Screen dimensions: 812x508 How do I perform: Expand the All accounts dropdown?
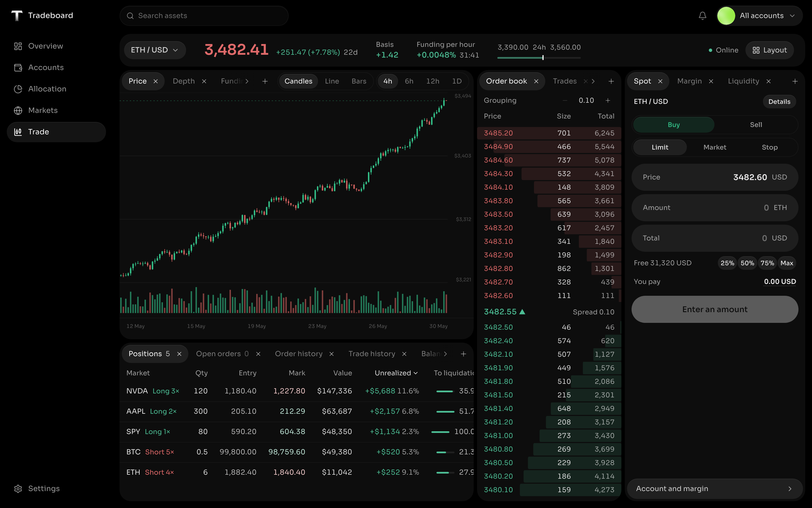tap(759, 16)
